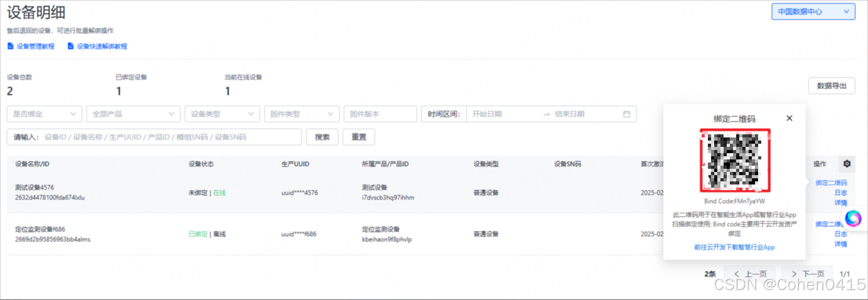
Task: Click the 已绑定 status of 定位监测设备f686
Action: tap(198, 234)
